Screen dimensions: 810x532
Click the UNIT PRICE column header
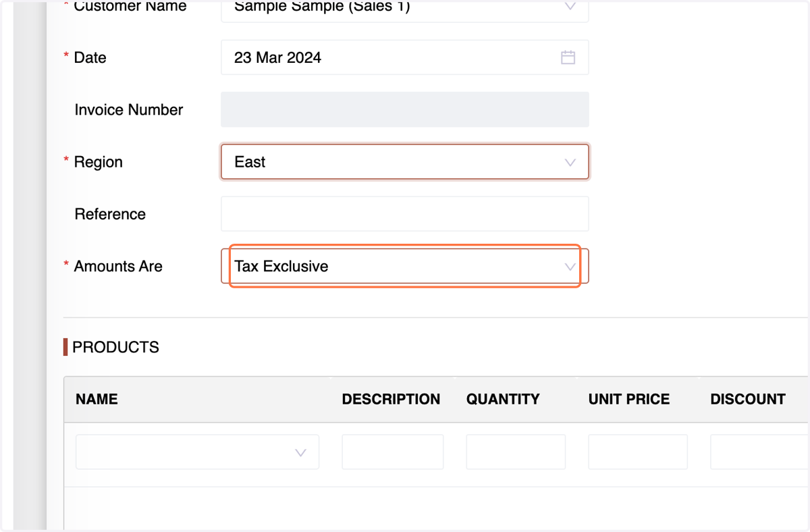click(629, 399)
